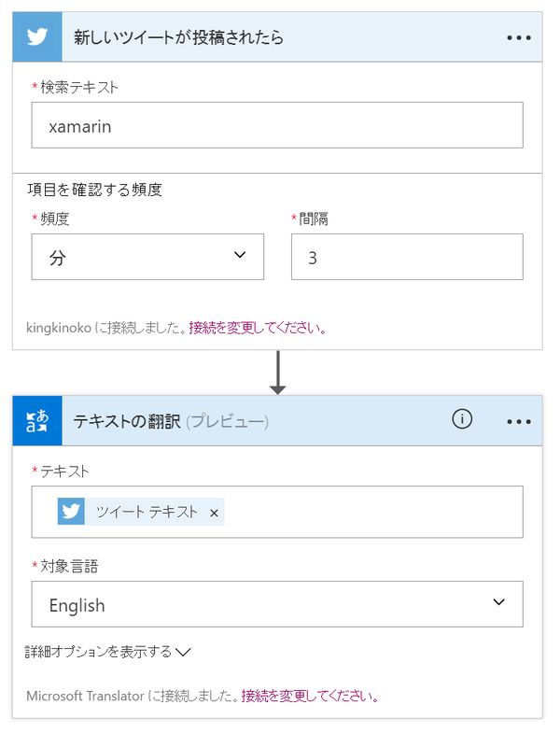This screenshot has height=747, width=560.
Task: Click the 間隔 field with value 3
Action: click(x=407, y=257)
